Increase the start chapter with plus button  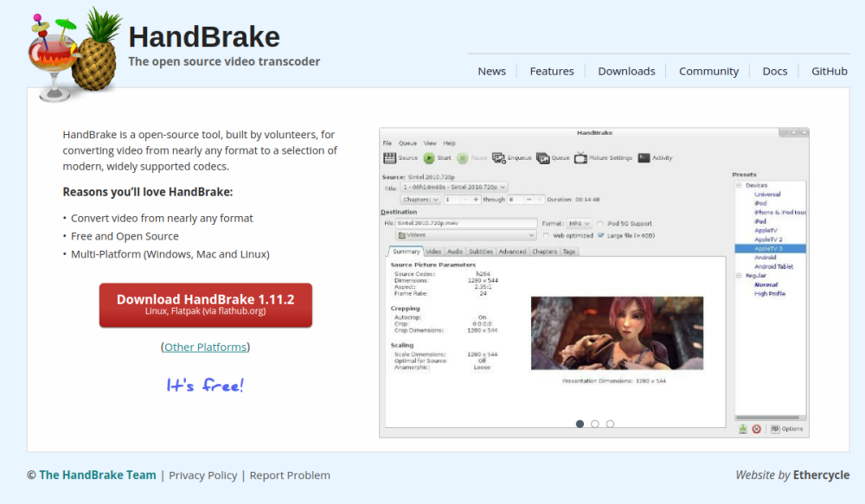(476, 200)
